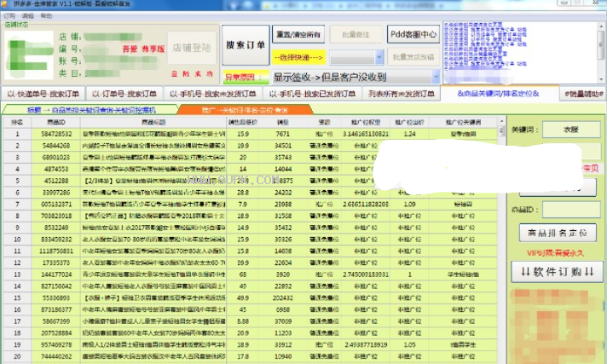Viewport: 607px width, 364px height.
Task: Select product ID 605132371 in row 7
Action: 56,204
